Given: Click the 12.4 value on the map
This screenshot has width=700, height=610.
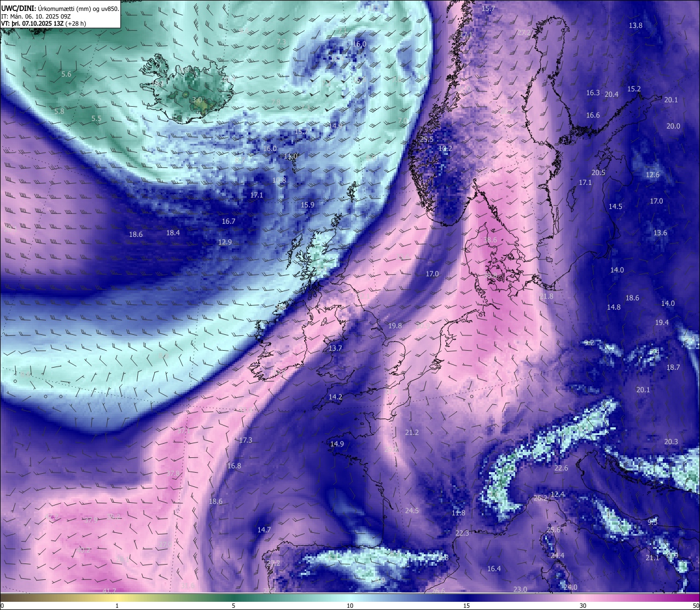Looking at the screenshot, I should point(558,494).
